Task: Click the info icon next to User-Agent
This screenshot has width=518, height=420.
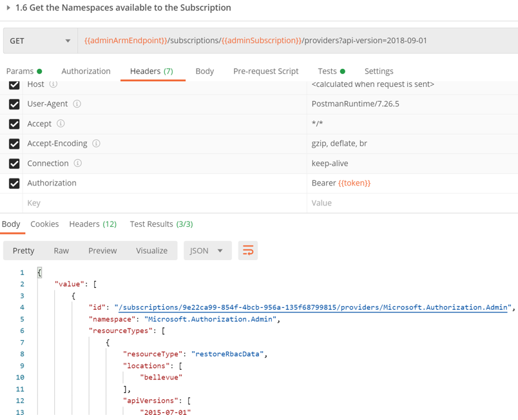Action: 77,104
